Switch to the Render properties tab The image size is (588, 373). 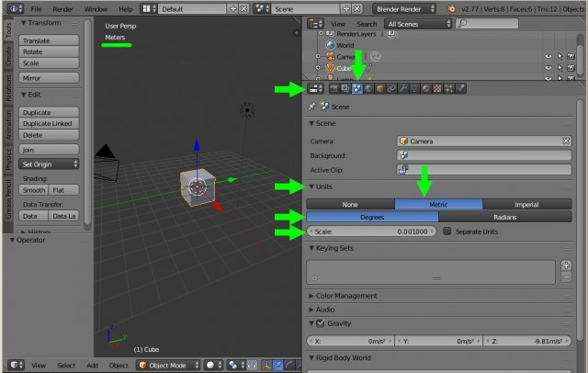[334, 88]
